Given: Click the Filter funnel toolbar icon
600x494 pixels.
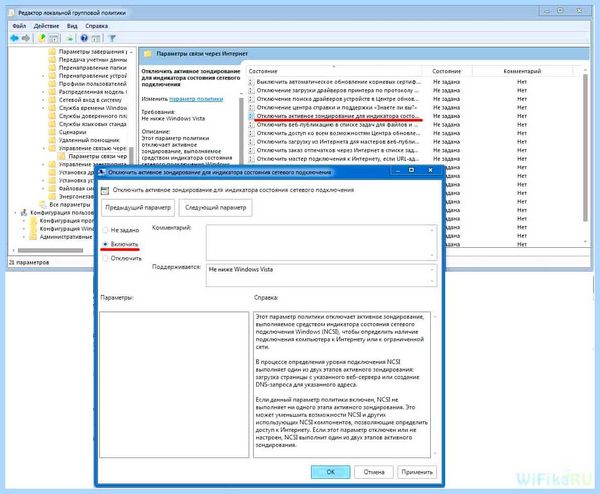Looking at the screenshot, I should point(112,38).
